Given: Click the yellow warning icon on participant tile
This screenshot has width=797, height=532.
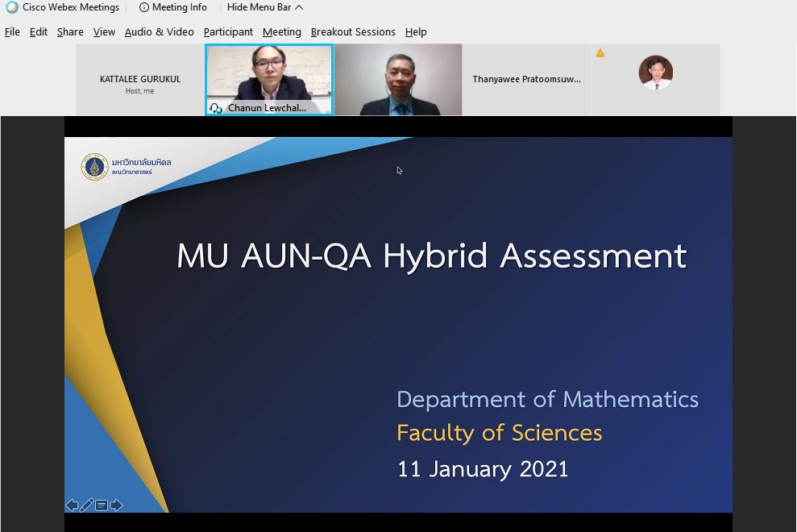Looking at the screenshot, I should coord(600,53).
